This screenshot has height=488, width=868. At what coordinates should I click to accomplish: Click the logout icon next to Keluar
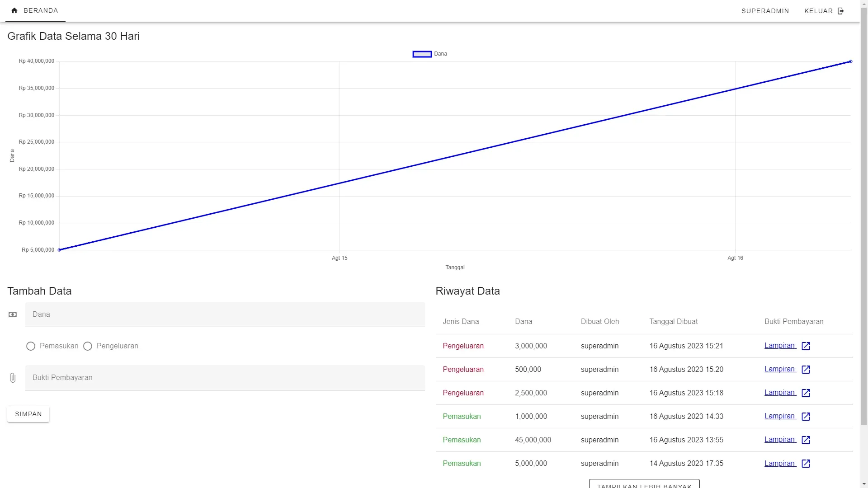841,11
